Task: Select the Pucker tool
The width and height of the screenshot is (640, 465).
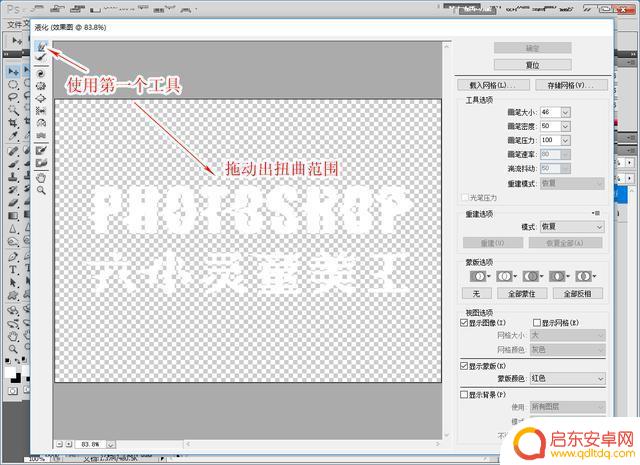Action: pos(41,86)
